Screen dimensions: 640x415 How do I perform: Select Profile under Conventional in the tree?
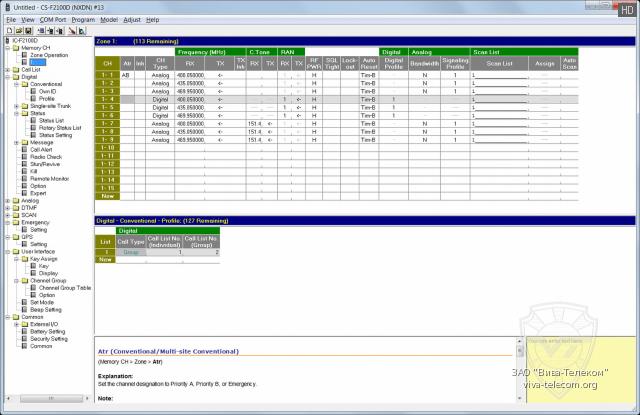(x=47, y=99)
